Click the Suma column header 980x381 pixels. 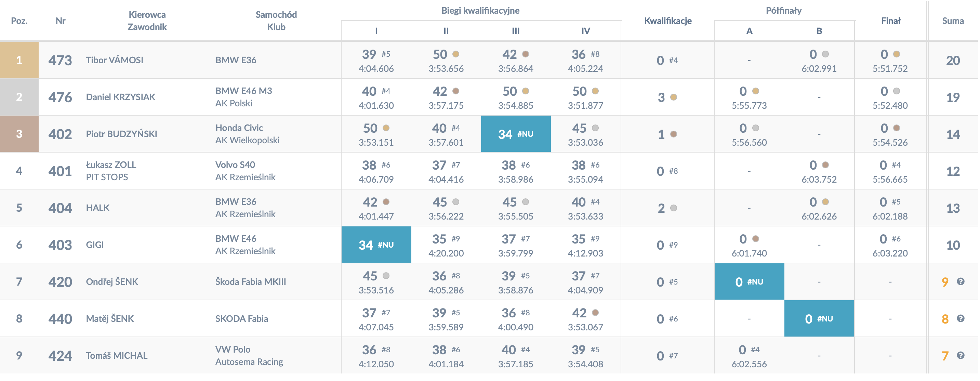(x=953, y=21)
